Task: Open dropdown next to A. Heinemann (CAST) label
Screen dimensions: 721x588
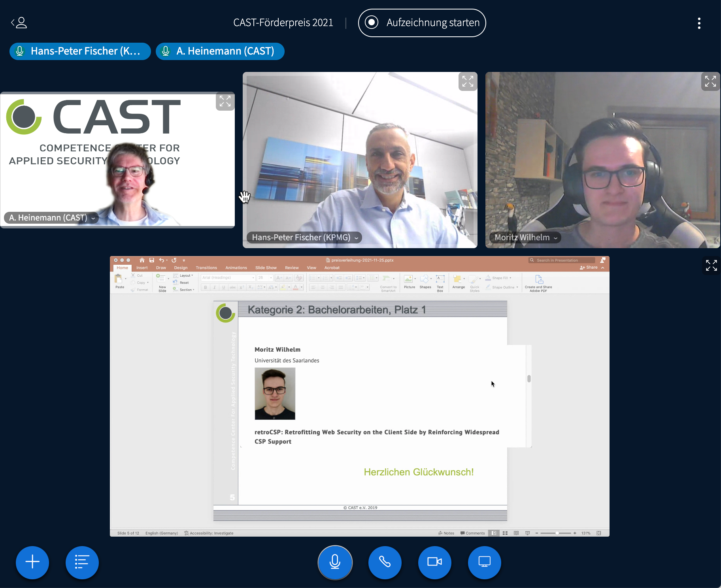Action: click(93, 218)
